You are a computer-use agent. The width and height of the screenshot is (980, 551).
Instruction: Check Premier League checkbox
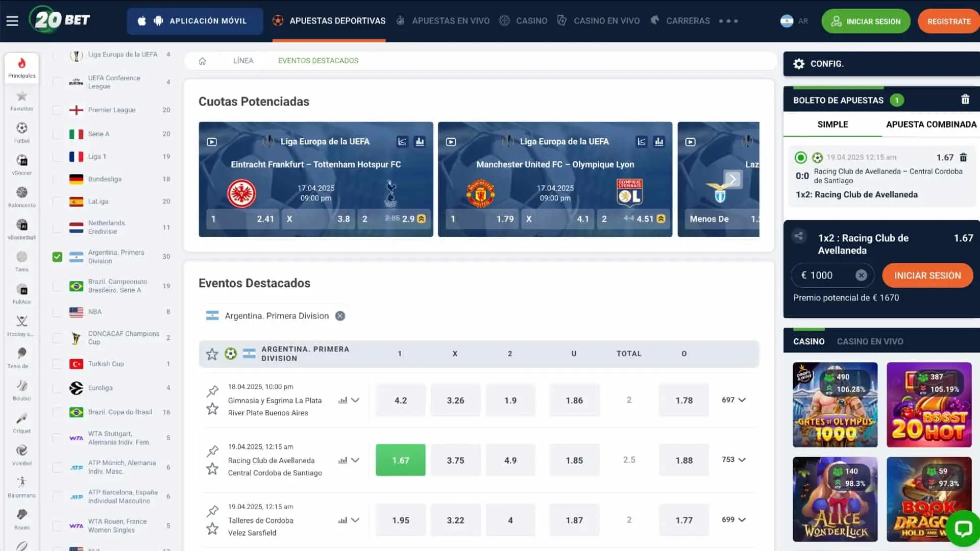click(x=57, y=110)
